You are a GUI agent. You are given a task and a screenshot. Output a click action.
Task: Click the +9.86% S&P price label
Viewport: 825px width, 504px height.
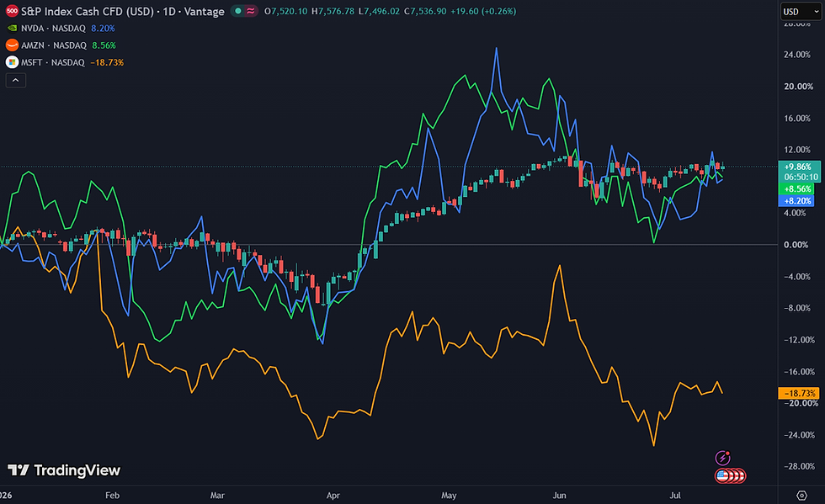click(x=799, y=167)
